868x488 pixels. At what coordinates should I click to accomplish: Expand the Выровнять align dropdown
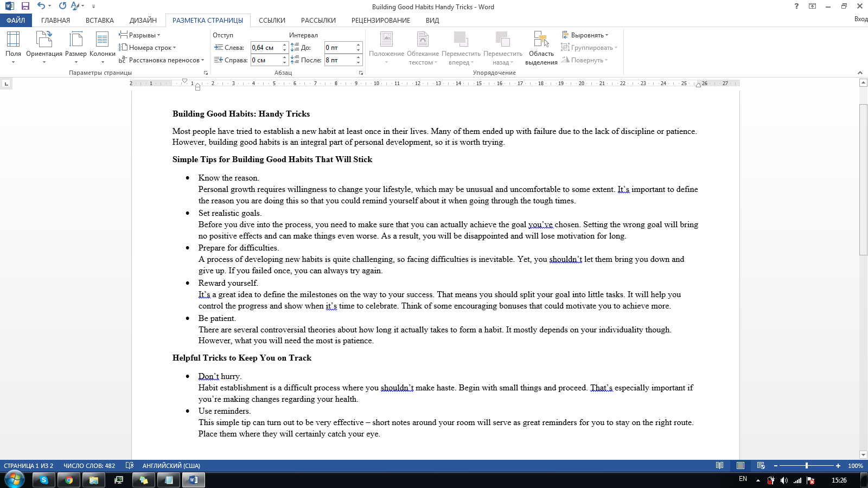point(585,35)
